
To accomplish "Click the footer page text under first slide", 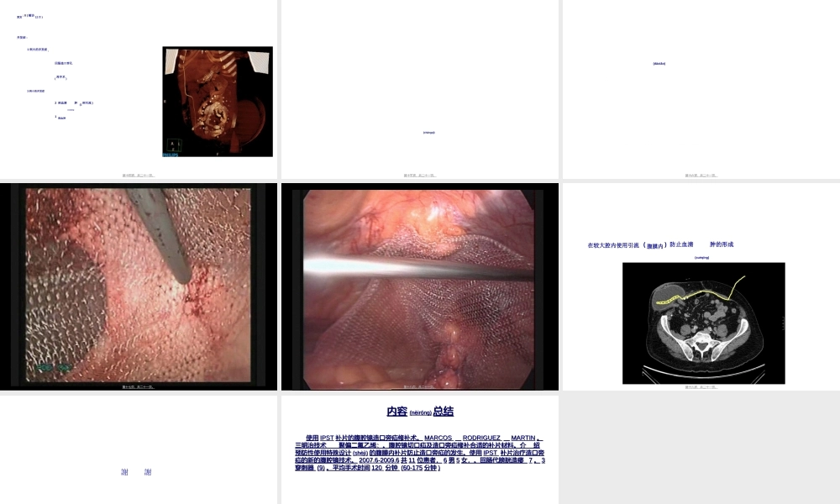I will [139, 176].
